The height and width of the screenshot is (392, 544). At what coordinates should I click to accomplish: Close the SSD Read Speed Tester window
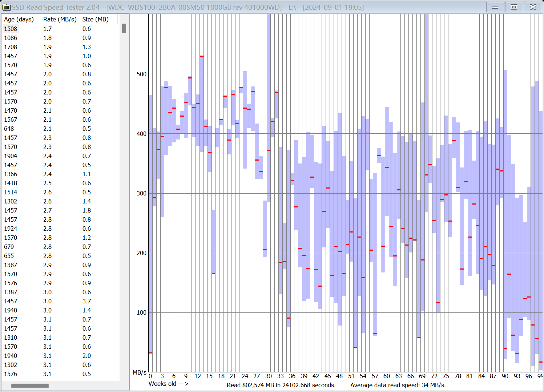pyautogui.click(x=533, y=7)
